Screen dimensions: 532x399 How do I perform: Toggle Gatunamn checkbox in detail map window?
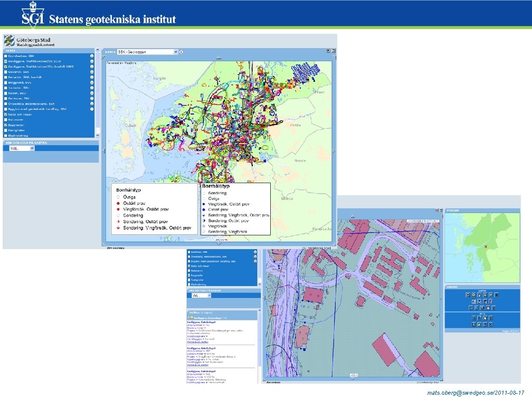pos(189,271)
